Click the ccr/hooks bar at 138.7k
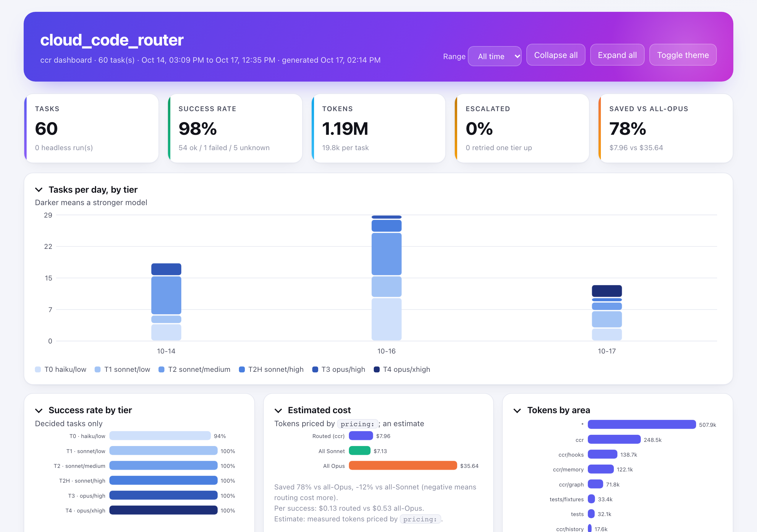Viewport: 757px width, 532px height. tap(602, 454)
